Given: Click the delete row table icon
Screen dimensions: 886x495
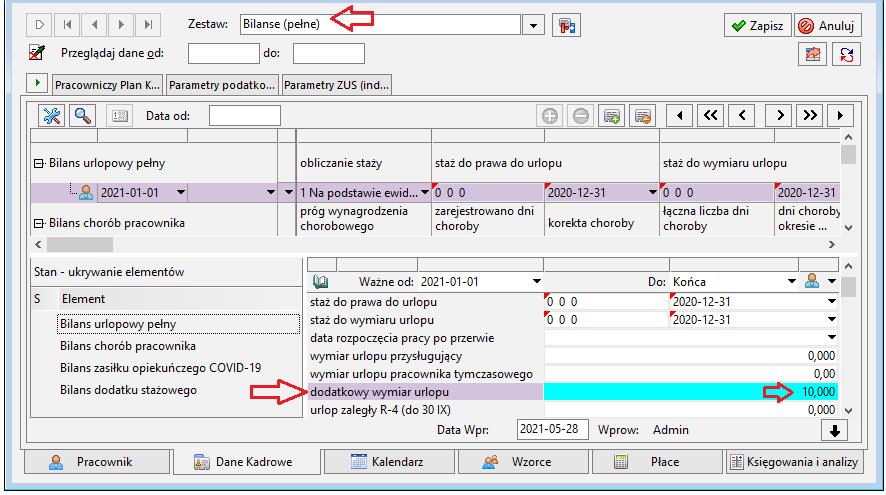Looking at the screenshot, I should [642, 116].
